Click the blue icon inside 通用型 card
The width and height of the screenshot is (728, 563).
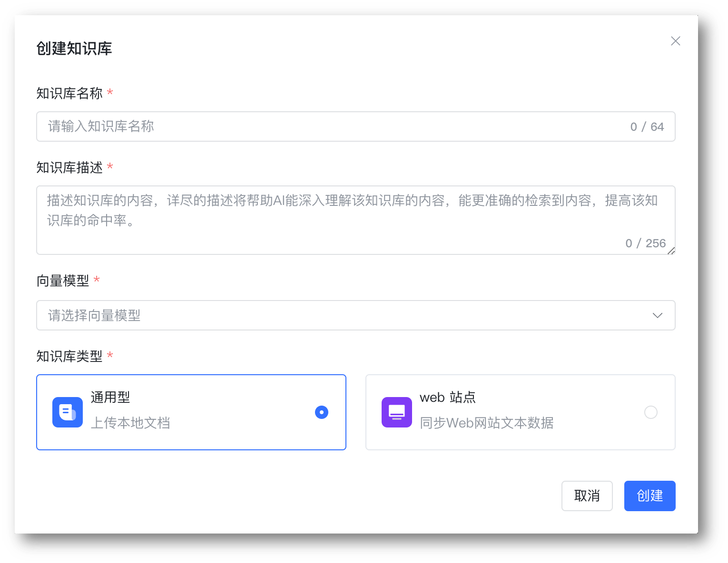click(x=67, y=412)
